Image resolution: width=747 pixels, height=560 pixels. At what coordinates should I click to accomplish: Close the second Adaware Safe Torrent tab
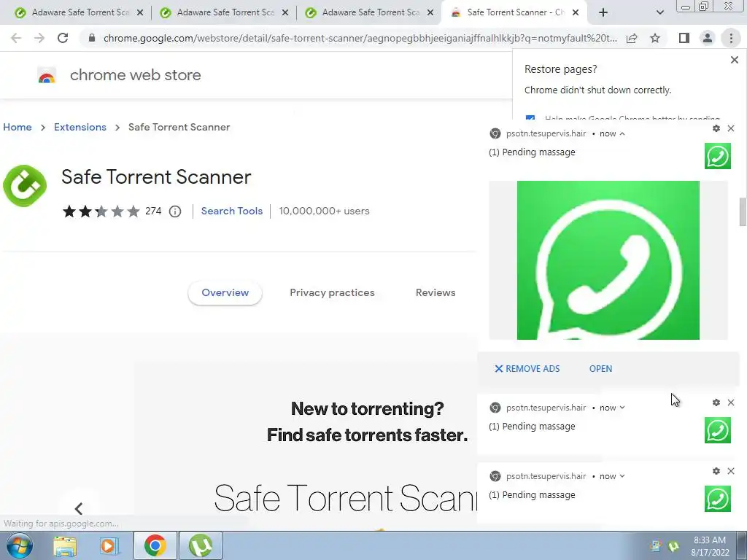[x=285, y=13]
